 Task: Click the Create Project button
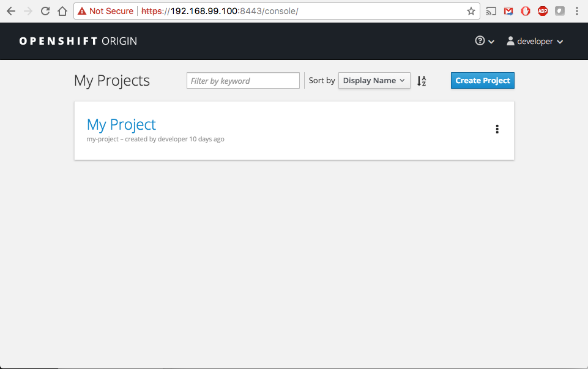[483, 81]
